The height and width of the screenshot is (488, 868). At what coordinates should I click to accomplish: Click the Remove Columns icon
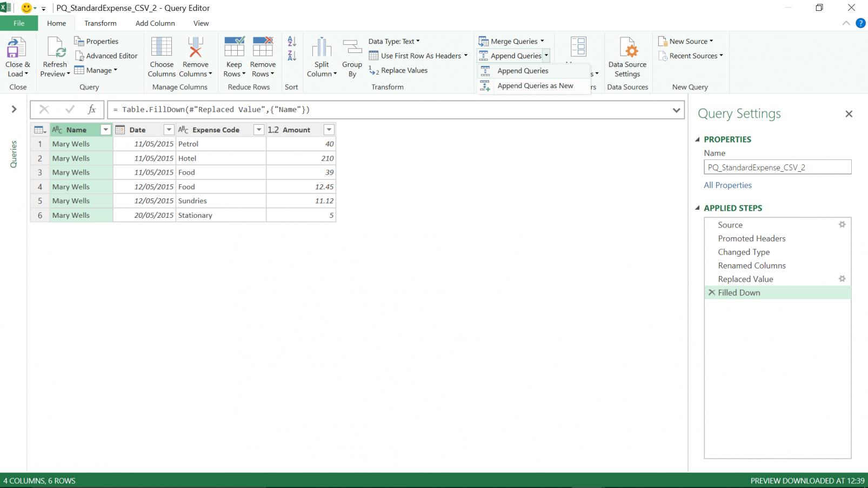(195, 47)
